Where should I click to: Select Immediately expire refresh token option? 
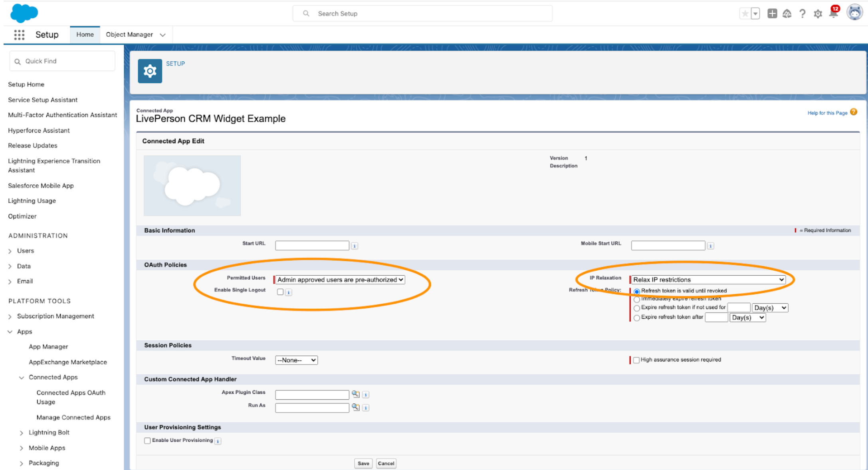637,299
